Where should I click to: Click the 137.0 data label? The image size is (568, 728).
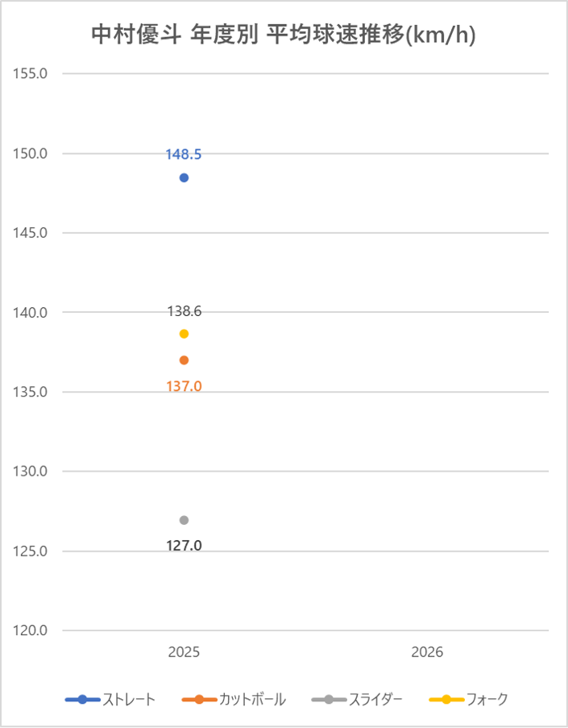pyautogui.click(x=184, y=386)
